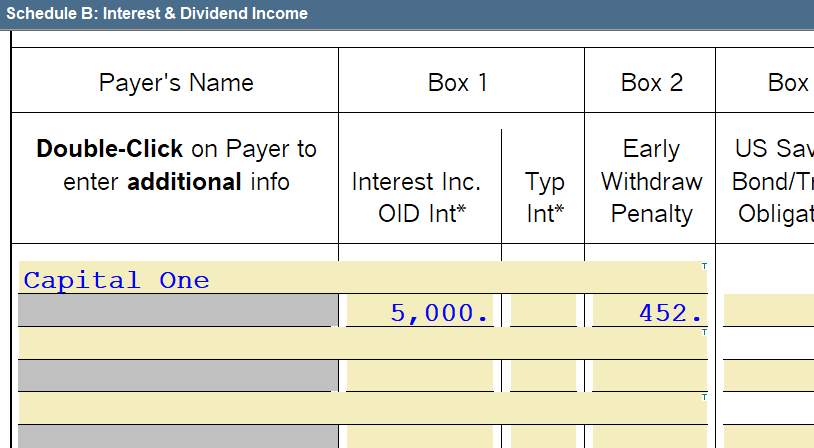This screenshot has width=814, height=448.
Task: Click the Schedule B title bar
Action: coord(157,13)
